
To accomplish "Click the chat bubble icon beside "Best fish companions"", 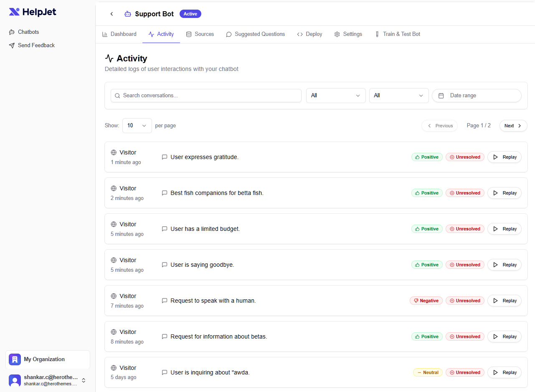I will coord(165,193).
